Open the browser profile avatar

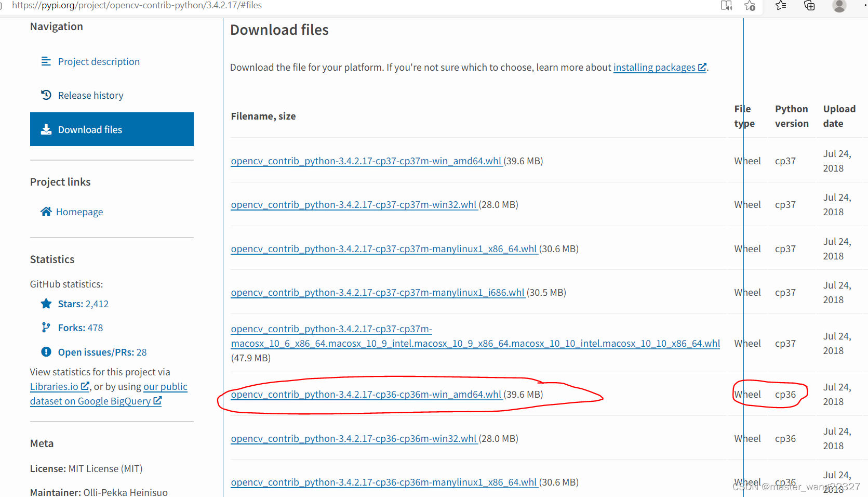(839, 6)
